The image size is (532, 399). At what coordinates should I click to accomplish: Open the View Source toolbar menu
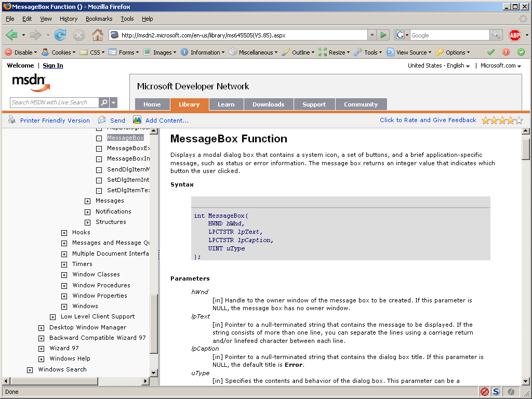pyautogui.click(x=409, y=52)
